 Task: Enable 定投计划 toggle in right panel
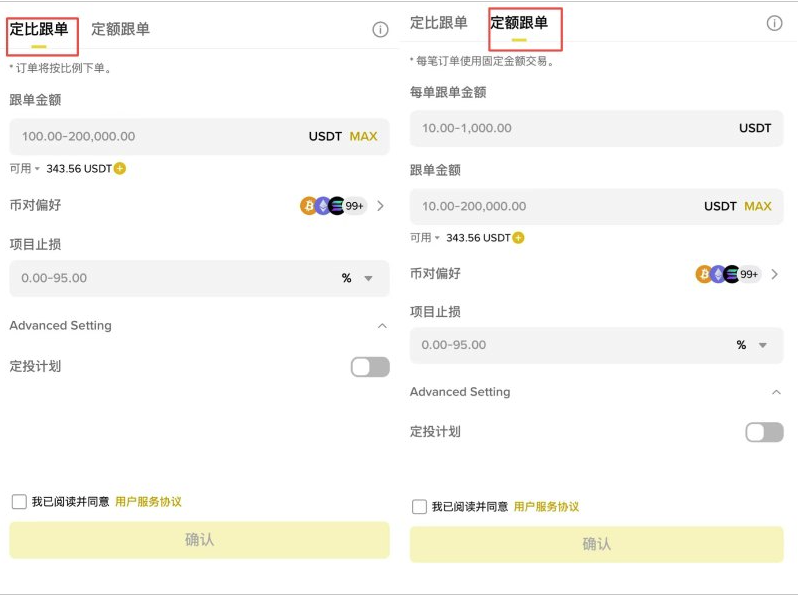[764, 432]
